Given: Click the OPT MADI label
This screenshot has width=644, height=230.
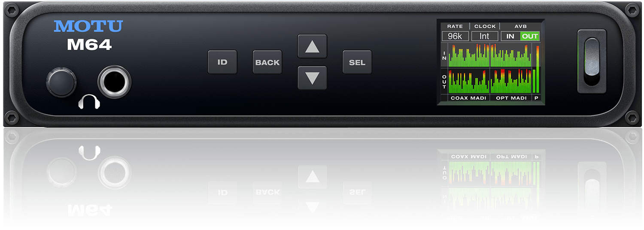Looking at the screenshot, I should point(511,98).
